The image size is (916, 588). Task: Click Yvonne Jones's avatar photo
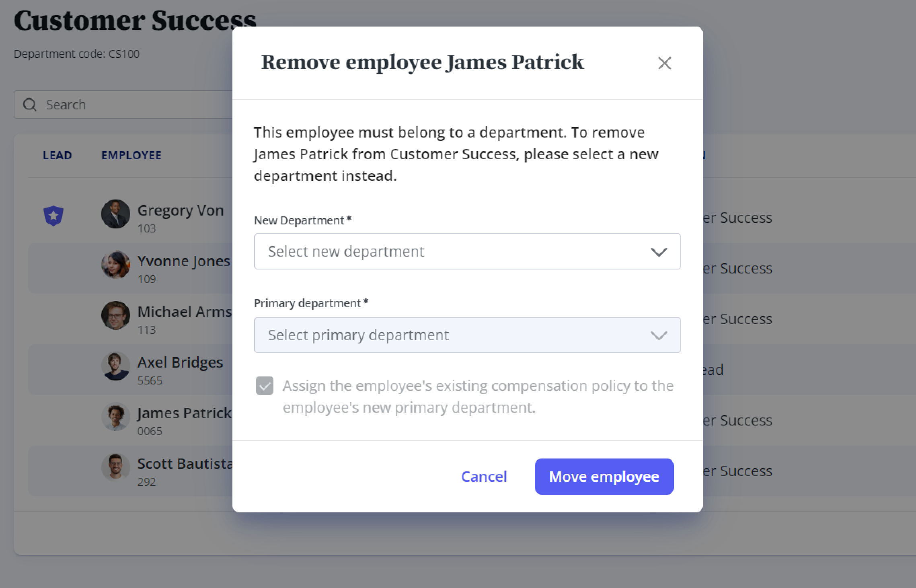(116, 265)
